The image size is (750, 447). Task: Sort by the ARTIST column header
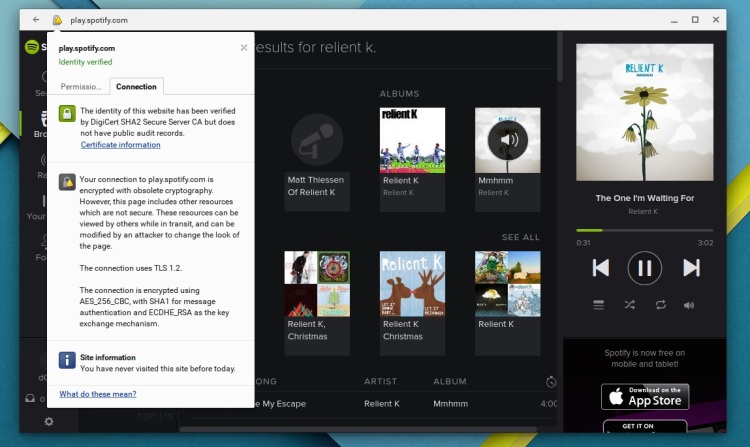click(380, 382)
